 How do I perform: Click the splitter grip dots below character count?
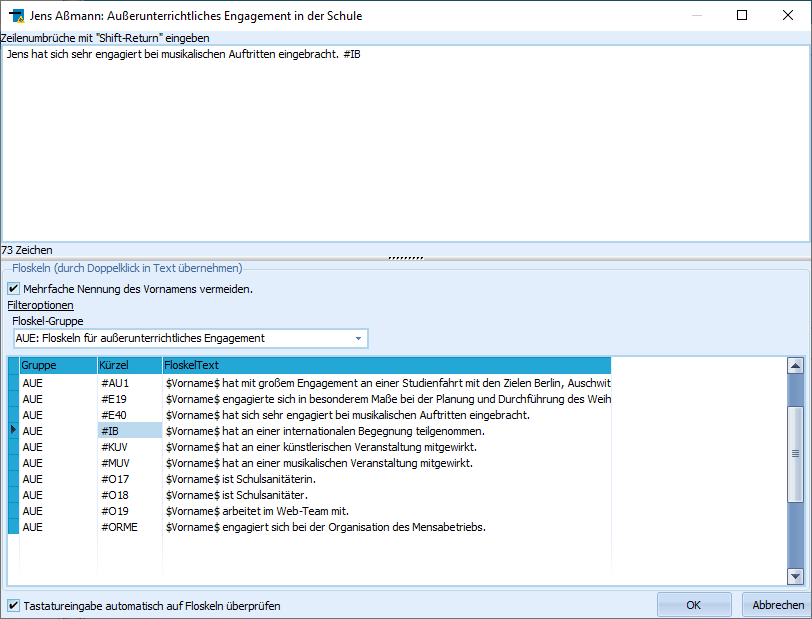405,257
